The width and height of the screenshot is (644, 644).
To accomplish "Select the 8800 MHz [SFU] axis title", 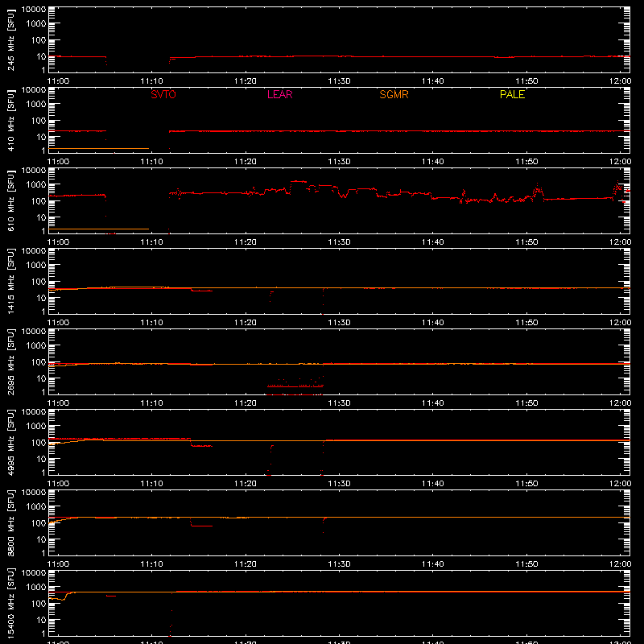I will tap(10, 522).
